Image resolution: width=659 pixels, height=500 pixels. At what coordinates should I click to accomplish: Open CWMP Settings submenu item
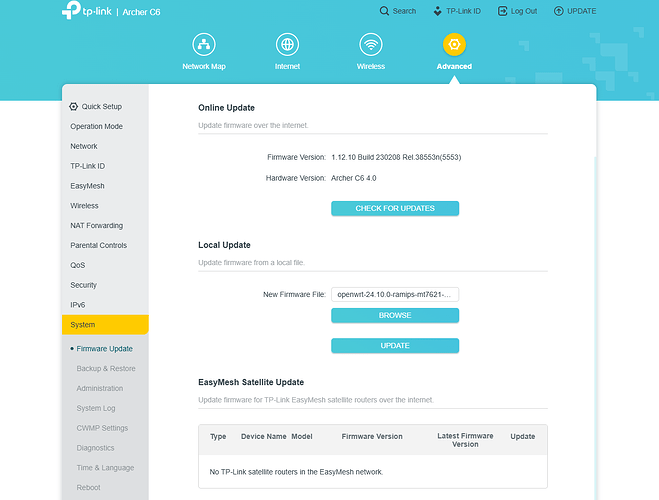pos(102,428)
